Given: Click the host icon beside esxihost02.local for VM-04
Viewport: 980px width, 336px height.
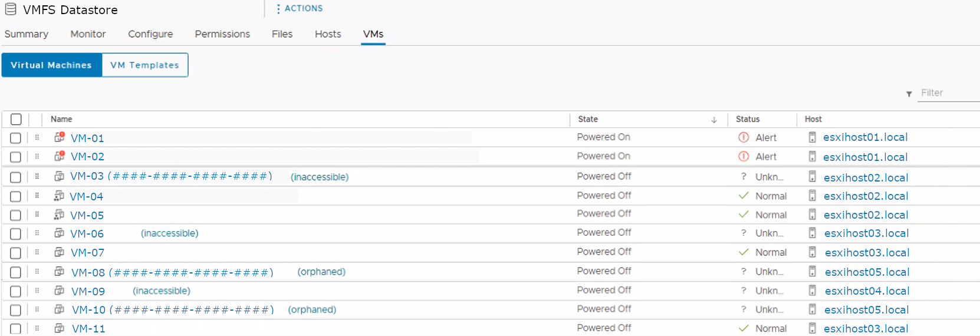Looking at the screenshot, I should pyautogui.click(x=812, y=196).
